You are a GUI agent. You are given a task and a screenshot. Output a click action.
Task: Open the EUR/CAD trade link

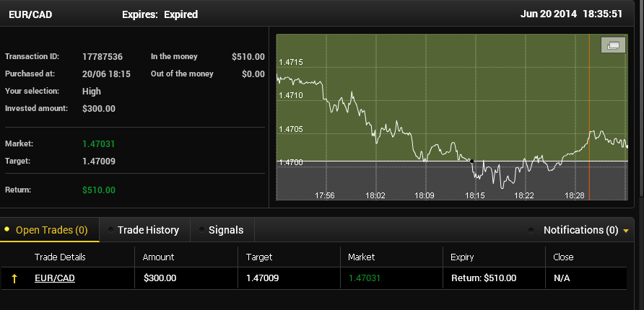click(x=55, y=278)
